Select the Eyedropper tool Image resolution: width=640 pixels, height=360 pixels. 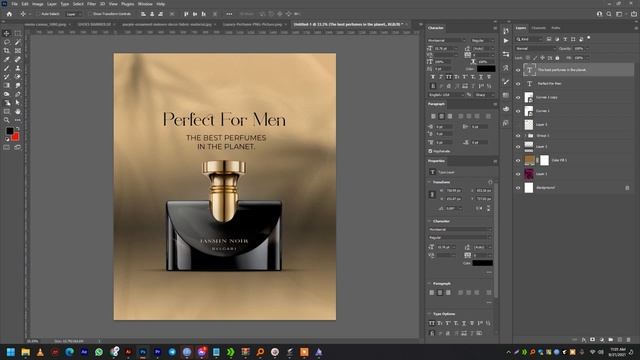click(x=7, y=60)
